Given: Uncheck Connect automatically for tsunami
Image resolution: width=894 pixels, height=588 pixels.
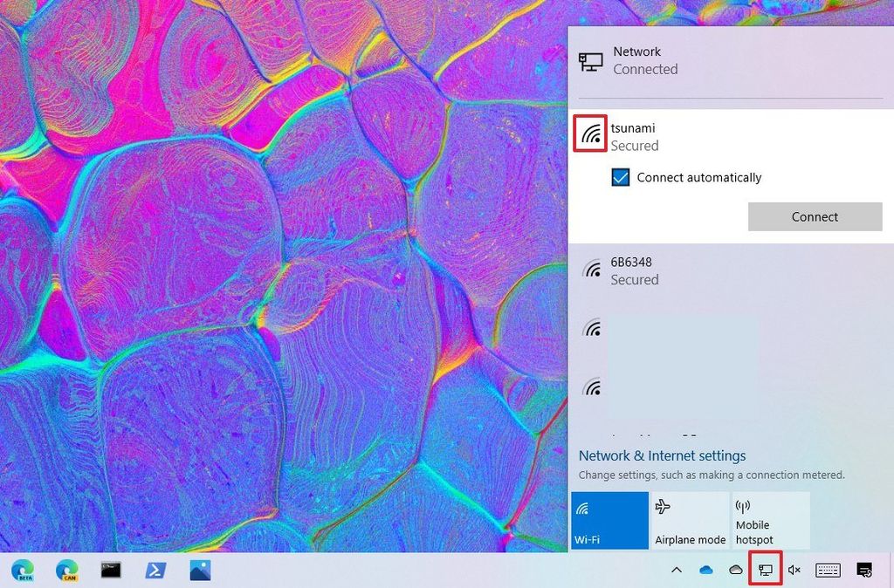Looking at the screenshot, I should pos(621,177).
